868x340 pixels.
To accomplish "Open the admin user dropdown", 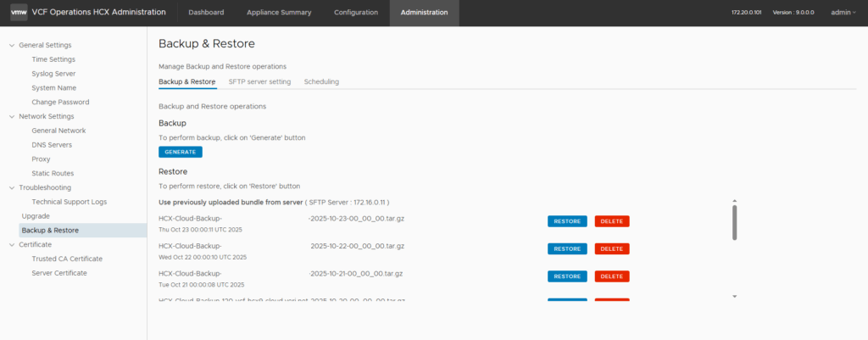I will click(843, 13).
